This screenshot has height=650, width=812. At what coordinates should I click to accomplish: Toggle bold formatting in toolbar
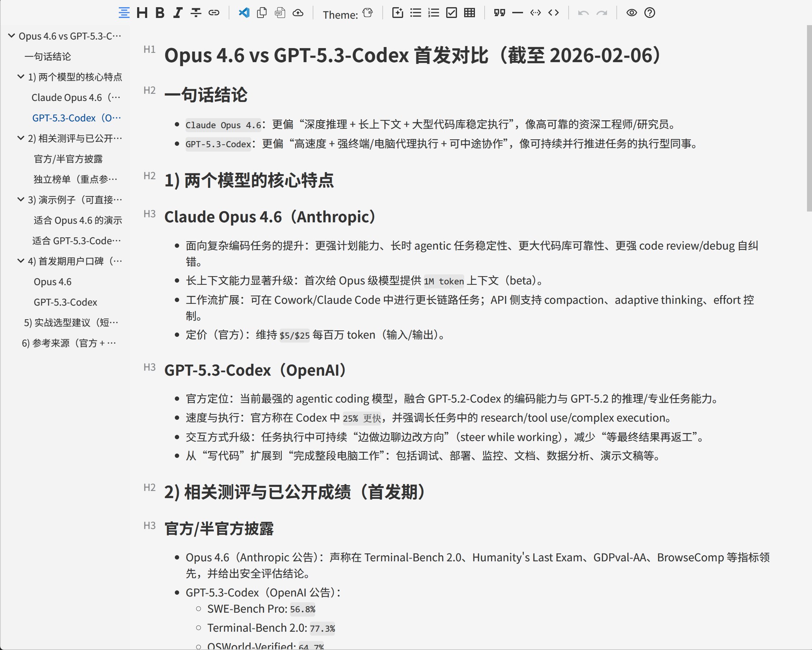[x=160, y=13]
